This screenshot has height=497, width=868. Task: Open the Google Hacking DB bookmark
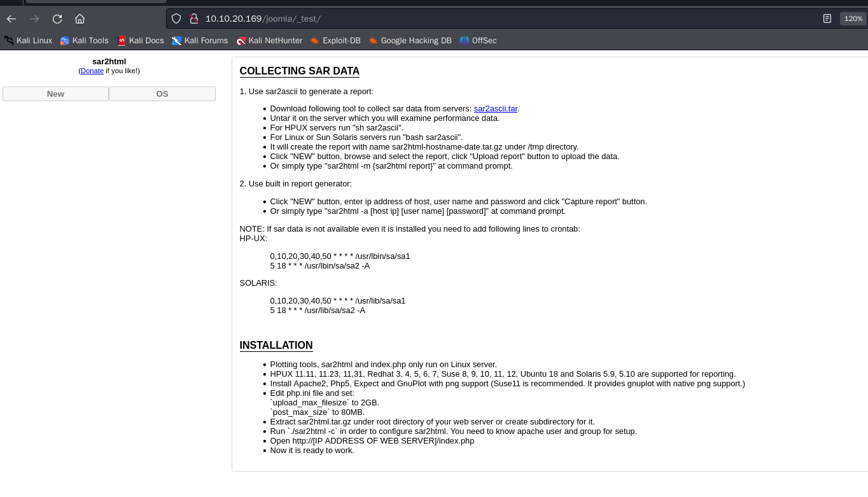tap(410, 40)
